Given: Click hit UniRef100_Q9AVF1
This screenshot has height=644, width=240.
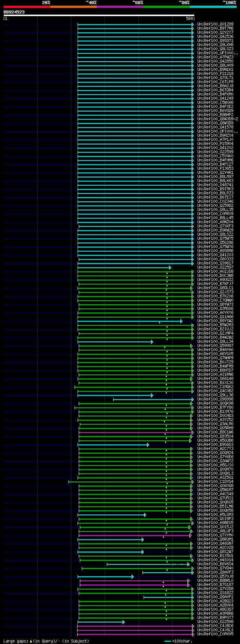Looking at the screenshot, I should click(215, 597).
